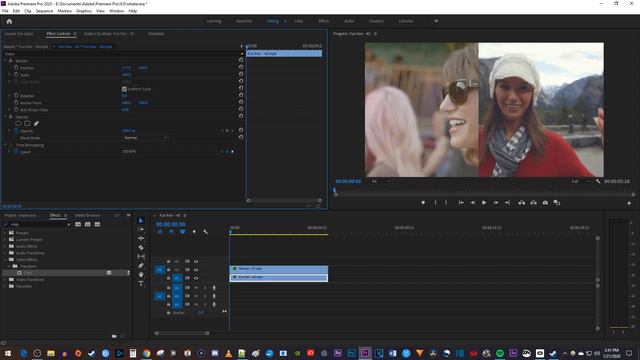The height and width of the screenshot is (360, 640).
Task: Click the timeline playhead timecode
Action: [x=171, y=224]
